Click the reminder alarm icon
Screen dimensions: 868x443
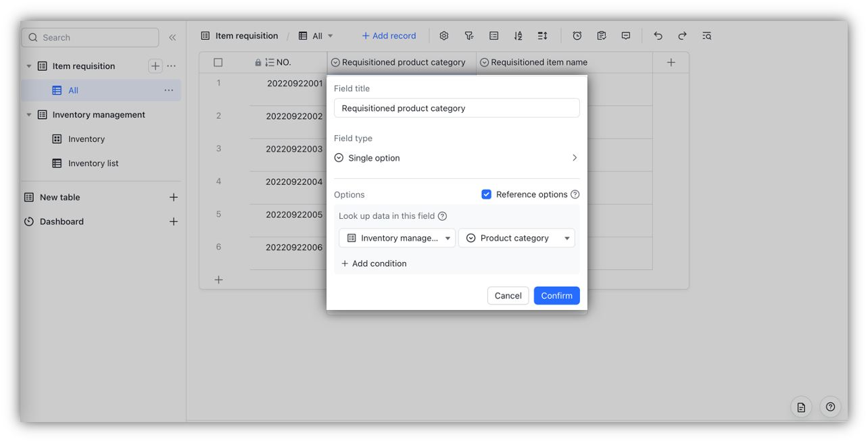click(x=577, y=35)
